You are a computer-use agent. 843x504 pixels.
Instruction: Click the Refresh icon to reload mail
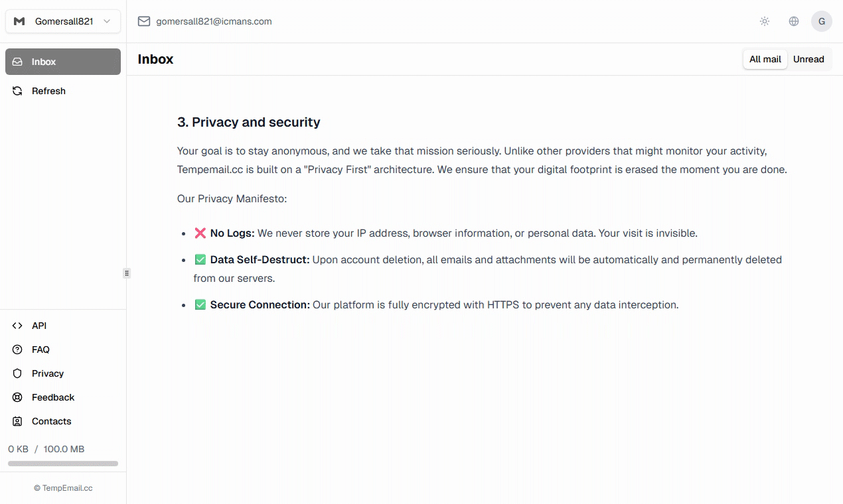point(17,91)
